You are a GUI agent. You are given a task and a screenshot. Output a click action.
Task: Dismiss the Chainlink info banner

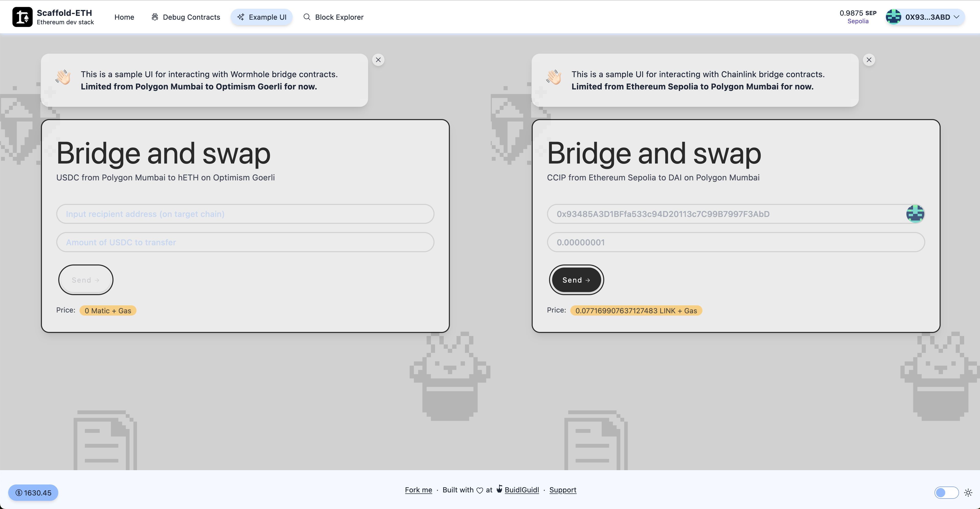(x=869, y=60)
